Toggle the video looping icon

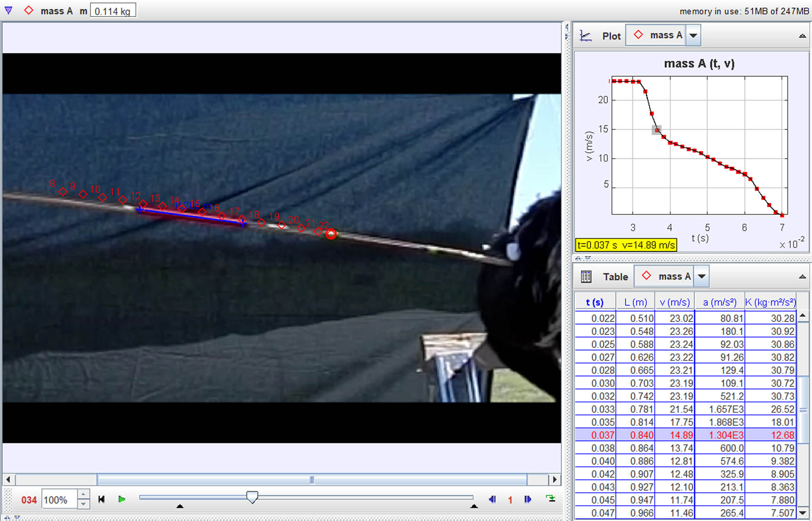coord(551,499)
